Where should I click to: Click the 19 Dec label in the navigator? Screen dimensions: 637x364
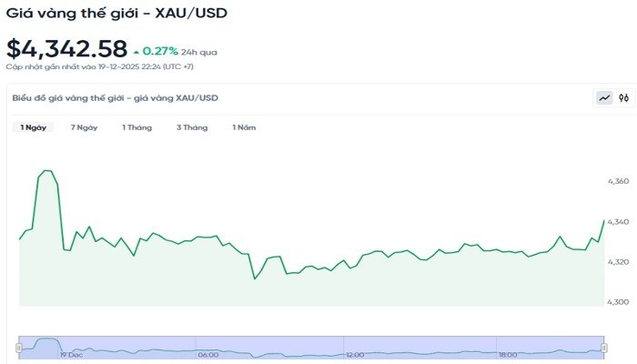[71, 355]
